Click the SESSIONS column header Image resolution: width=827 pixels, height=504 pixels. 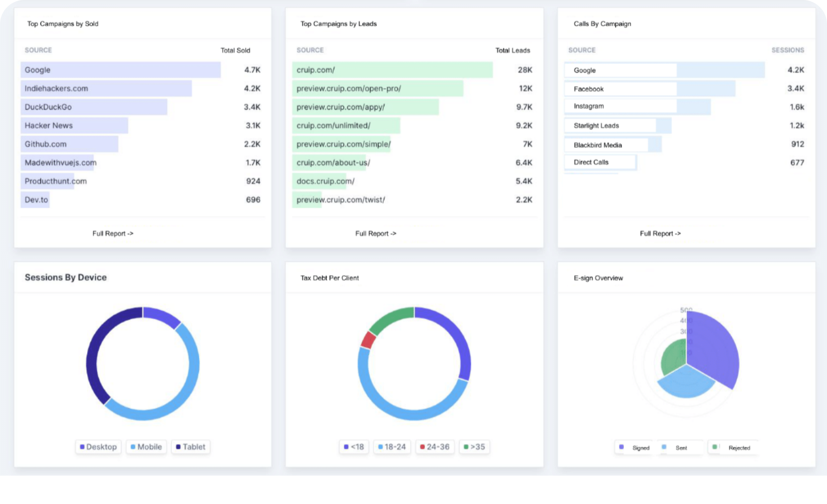tap(788, 50)
